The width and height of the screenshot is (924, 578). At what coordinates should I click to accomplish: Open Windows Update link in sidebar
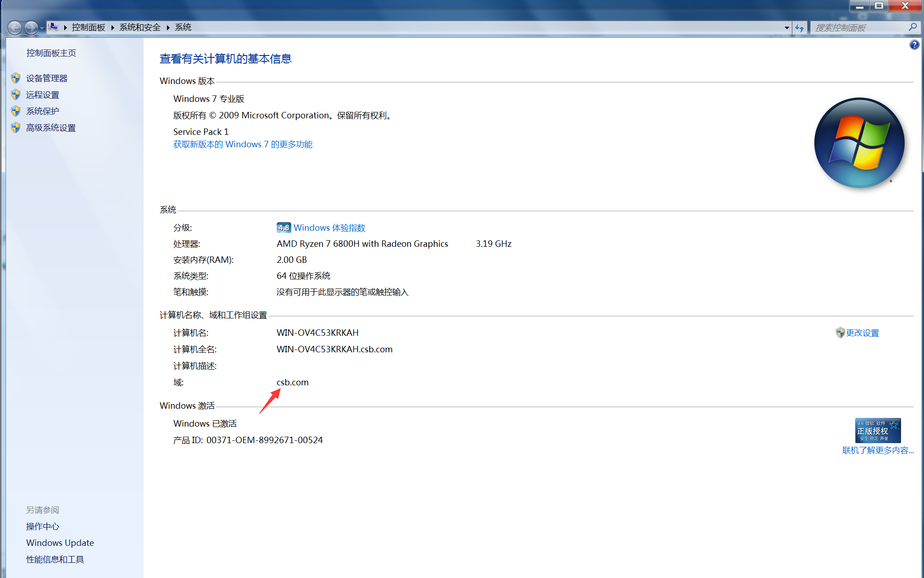(x=60, y=543)
